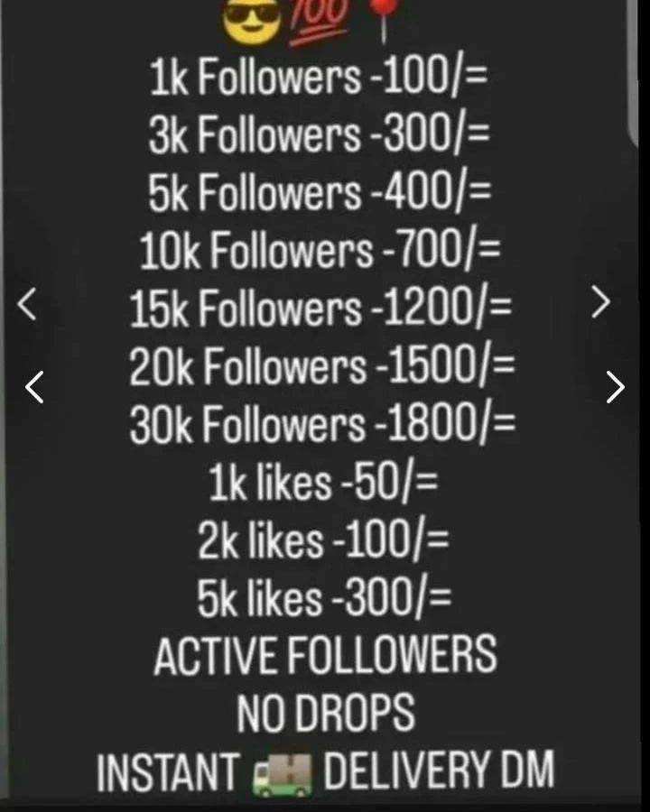The width and height of the screenshot is (650, 812).
Task: Select the 15k Followers -1200/= line
Action: tap(322, 309)
